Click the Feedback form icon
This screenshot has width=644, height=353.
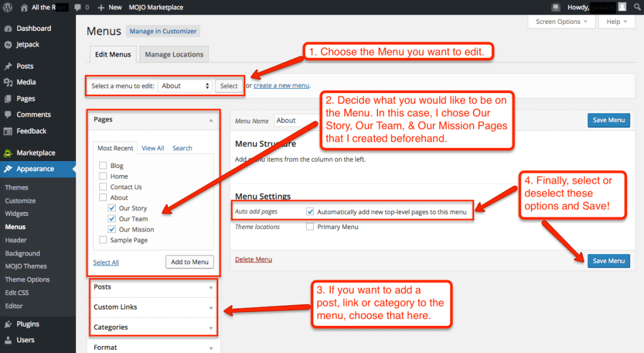pyautogui.click(x=8, y=131)
